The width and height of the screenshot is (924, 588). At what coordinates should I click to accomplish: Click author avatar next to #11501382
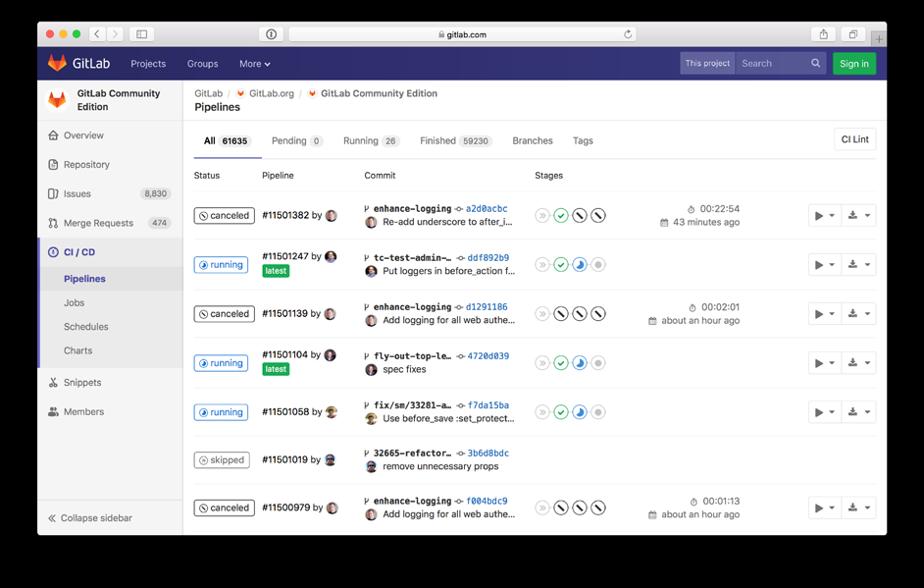point(332,215)
